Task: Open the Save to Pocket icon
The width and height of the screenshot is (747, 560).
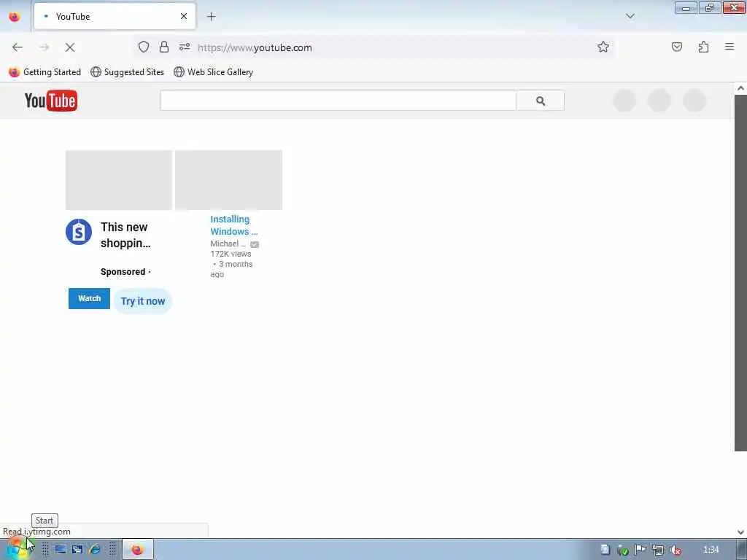Action: click(677, 47)
